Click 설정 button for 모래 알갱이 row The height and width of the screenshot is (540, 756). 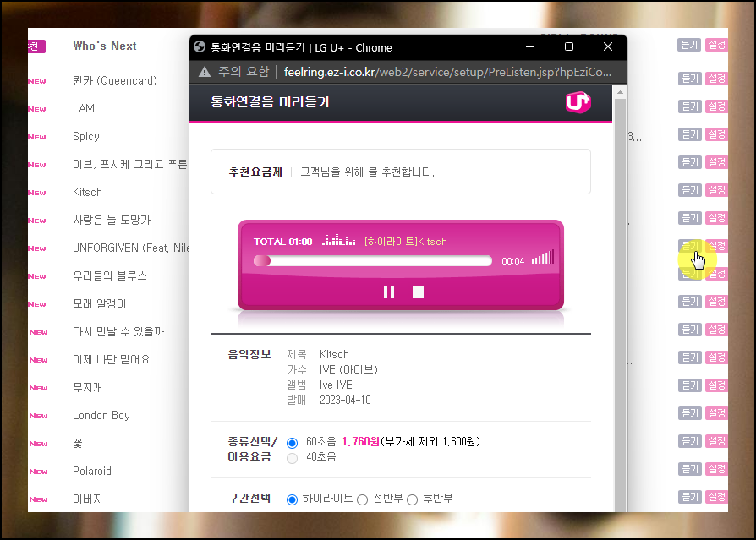716,302
